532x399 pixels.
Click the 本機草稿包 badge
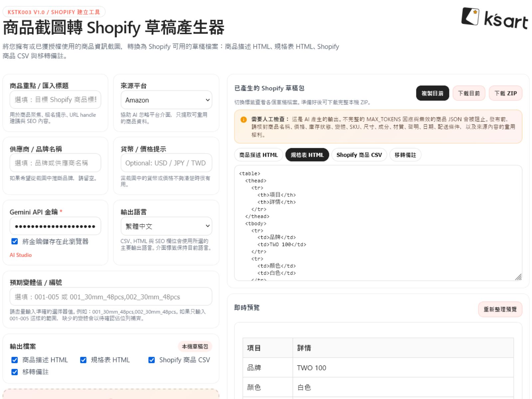click(195, 346)
